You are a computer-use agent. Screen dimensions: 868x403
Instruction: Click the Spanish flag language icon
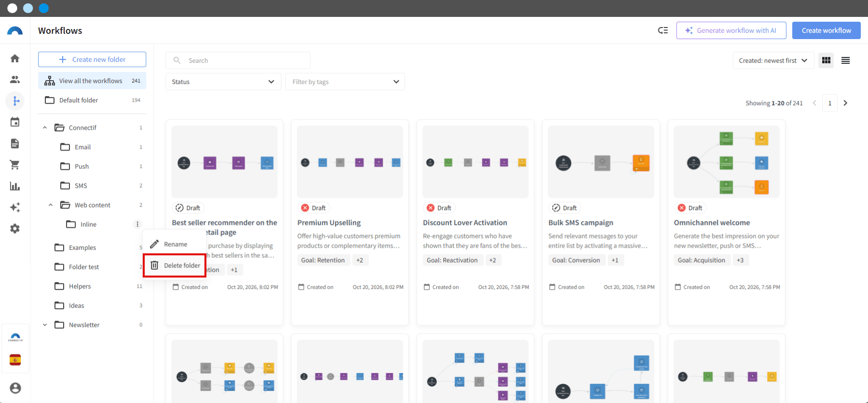15,360
